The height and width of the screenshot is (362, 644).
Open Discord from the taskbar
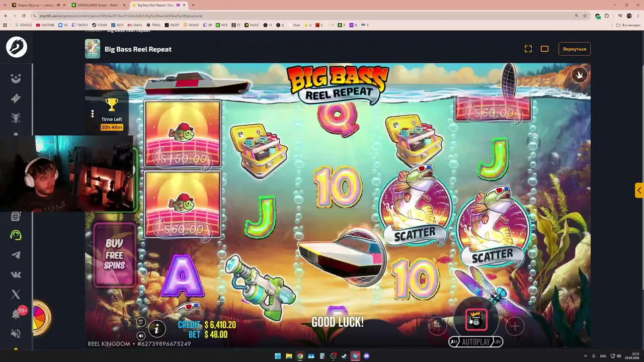(x=366, y=356)
